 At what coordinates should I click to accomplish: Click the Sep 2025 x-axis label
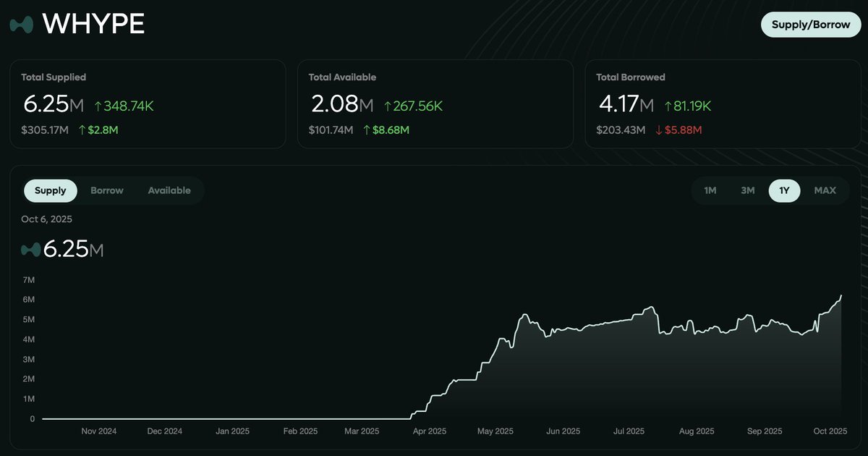[x=765, y=431]
